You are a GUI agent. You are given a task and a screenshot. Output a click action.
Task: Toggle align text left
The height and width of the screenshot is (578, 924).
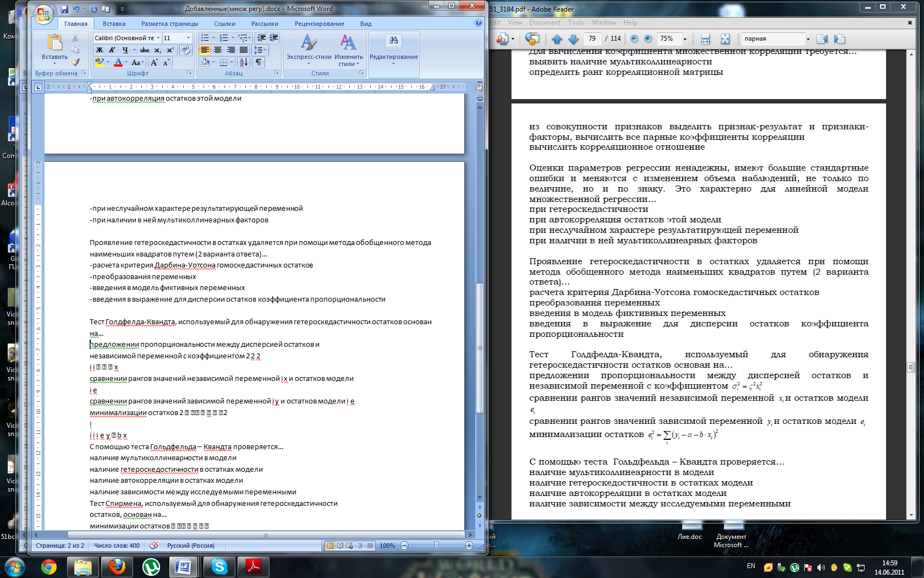coord(205,50)
